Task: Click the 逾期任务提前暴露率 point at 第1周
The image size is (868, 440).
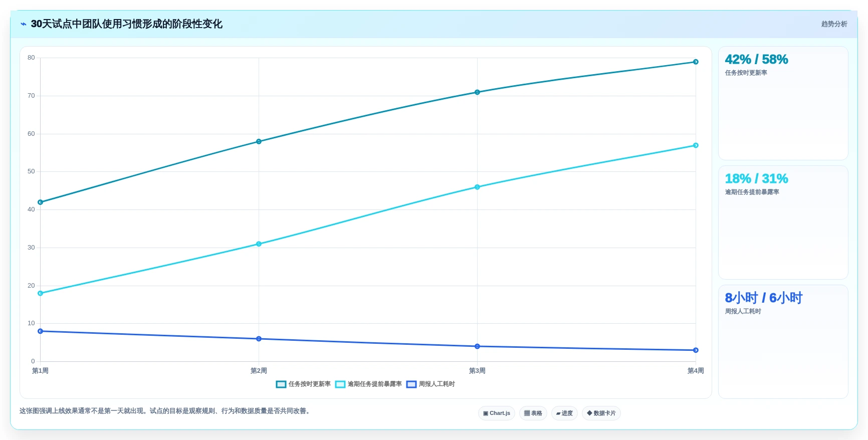Action: pyautogui.click(x=41, y=294)
